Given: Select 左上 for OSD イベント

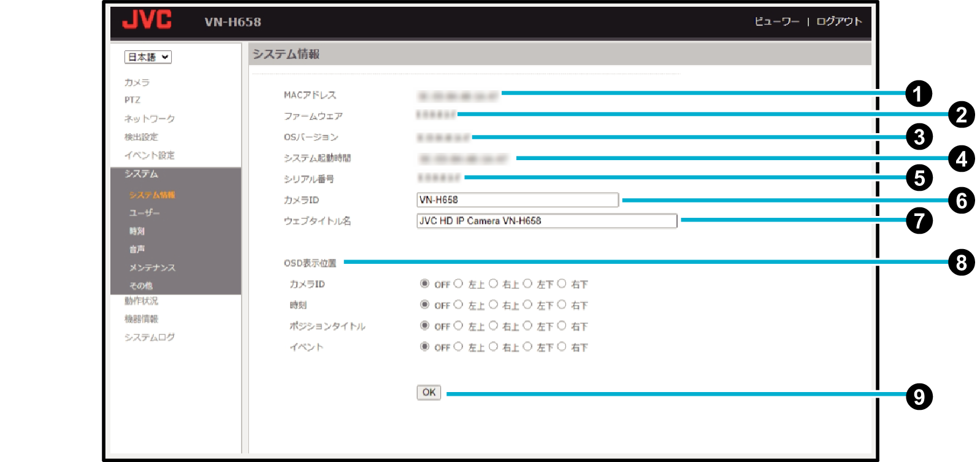Looking at the screenshot, I should click(458, 346).
